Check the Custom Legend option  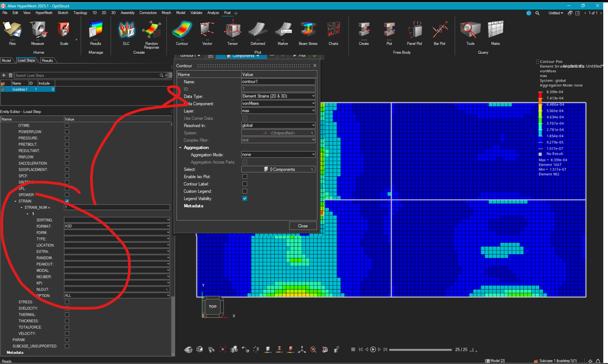coord(245,191)
